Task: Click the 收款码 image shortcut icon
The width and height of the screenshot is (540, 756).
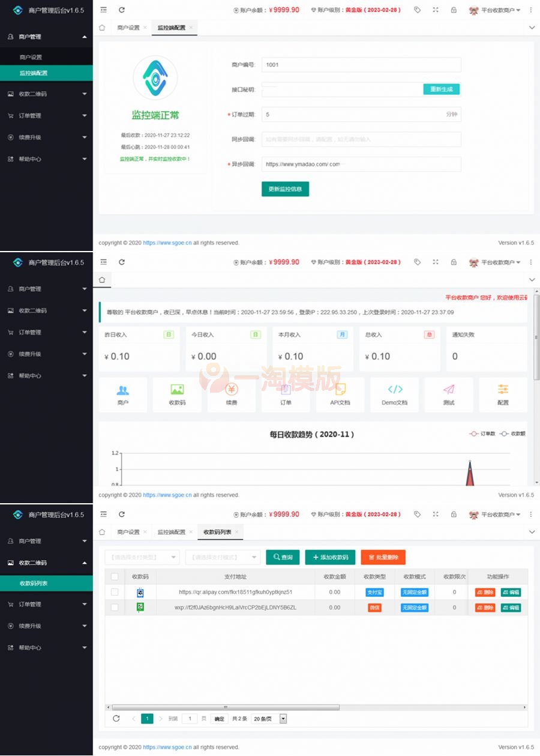Action: pos(177,390)
